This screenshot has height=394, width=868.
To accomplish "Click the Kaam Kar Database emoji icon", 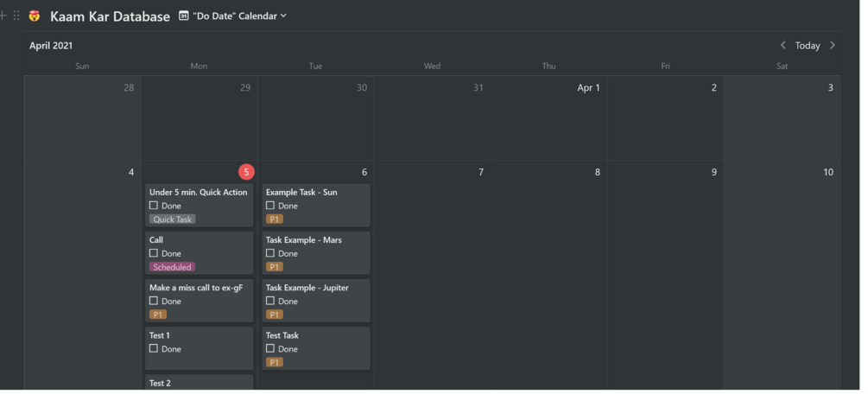I will point(35,16).
